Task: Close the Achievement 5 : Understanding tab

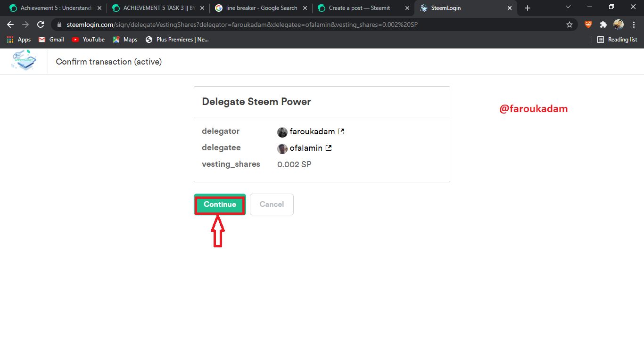Action: coord(99,8)
